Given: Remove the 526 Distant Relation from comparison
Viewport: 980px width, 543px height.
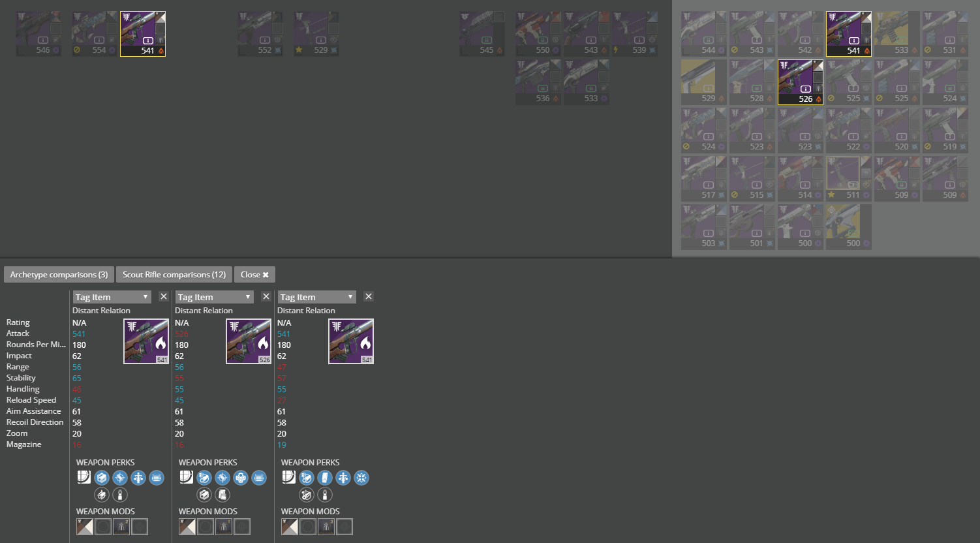Looking at the screenshot, I should point(266,296).
